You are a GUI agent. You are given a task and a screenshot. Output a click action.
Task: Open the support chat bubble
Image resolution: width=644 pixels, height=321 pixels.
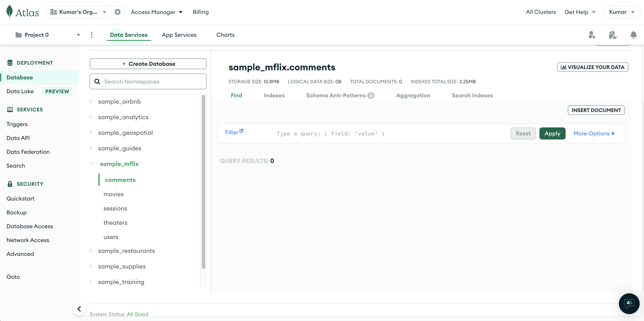629,303
